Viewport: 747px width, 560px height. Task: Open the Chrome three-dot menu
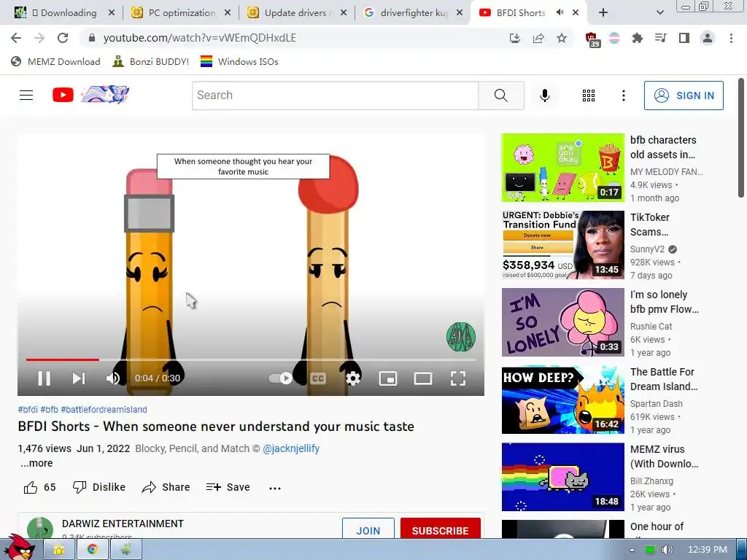(731, 38)
